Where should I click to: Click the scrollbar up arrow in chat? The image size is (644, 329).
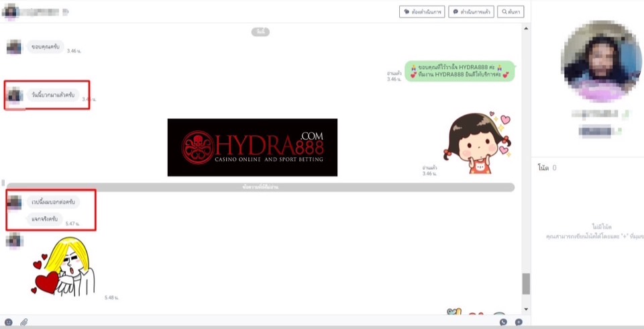tap(526, 27)
